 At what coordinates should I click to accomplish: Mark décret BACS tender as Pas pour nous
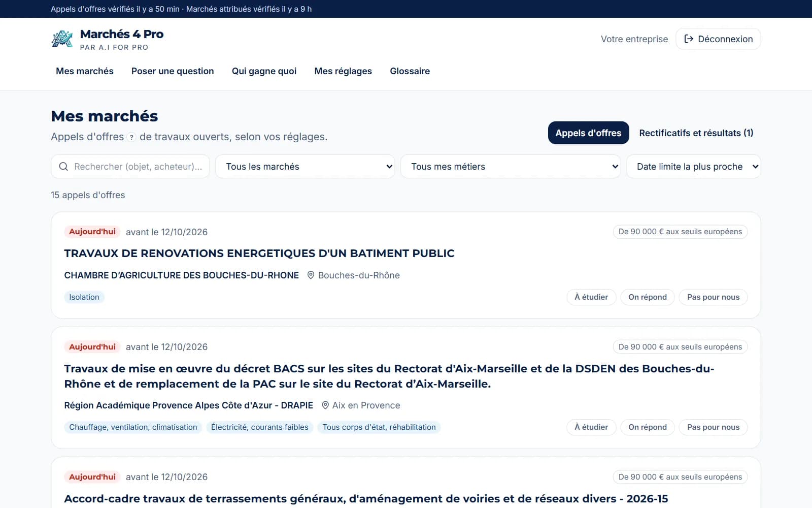click(713, 427)
